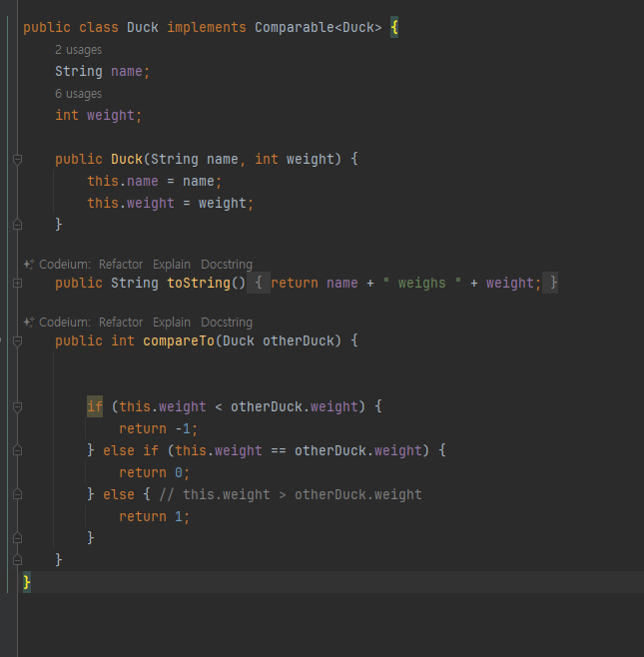Click Docstring link above toString method
The height and width of the screenshot is (657, 644).
pyautogui.click(x=227, y=265)
